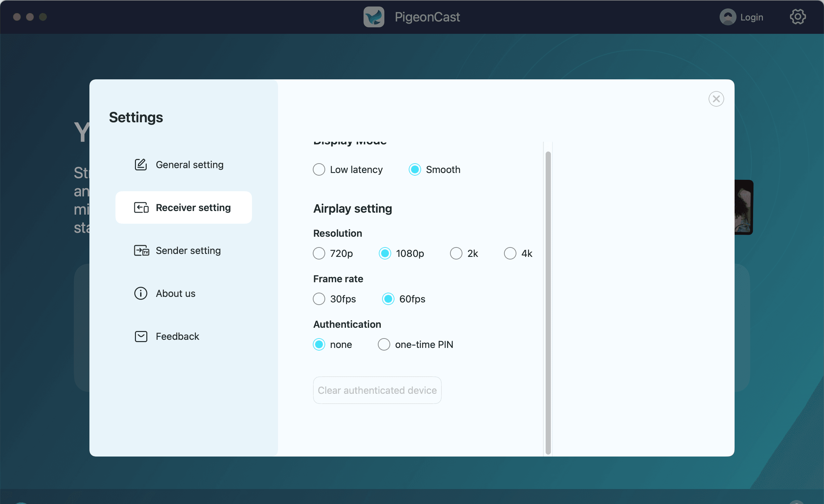Choose 720p resolution

click(x=319, y=253)
